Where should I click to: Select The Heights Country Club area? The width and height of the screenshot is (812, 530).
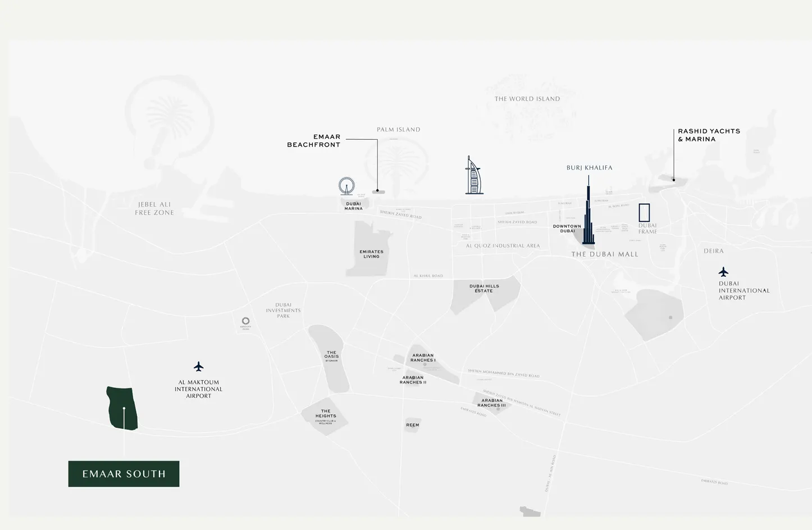tap(325, 416)
